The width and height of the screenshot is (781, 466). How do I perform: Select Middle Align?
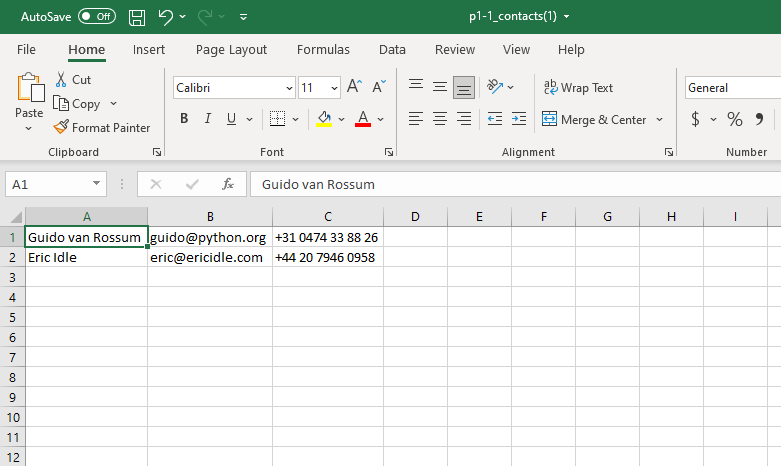click(x=440, y=87)
